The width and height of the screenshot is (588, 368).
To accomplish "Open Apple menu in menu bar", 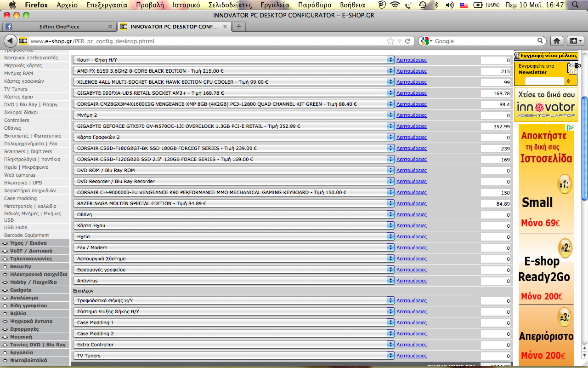I will click(12, 5).
